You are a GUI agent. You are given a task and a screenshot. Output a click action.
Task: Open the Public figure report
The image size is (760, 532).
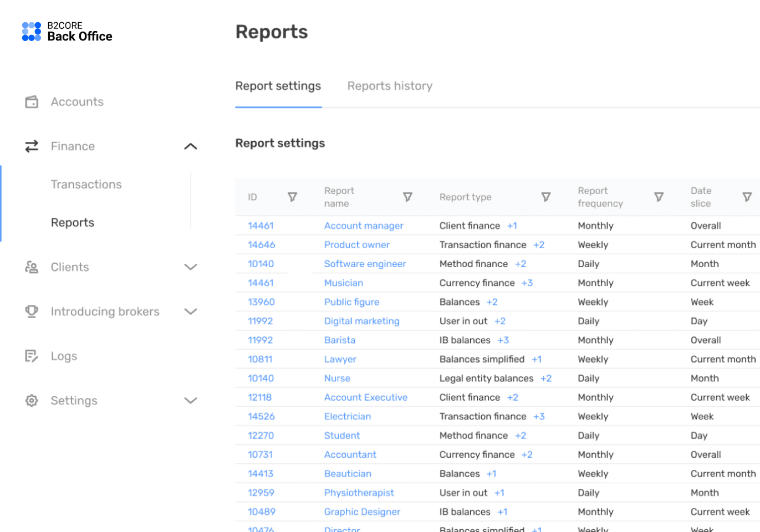tap(352, 302)
